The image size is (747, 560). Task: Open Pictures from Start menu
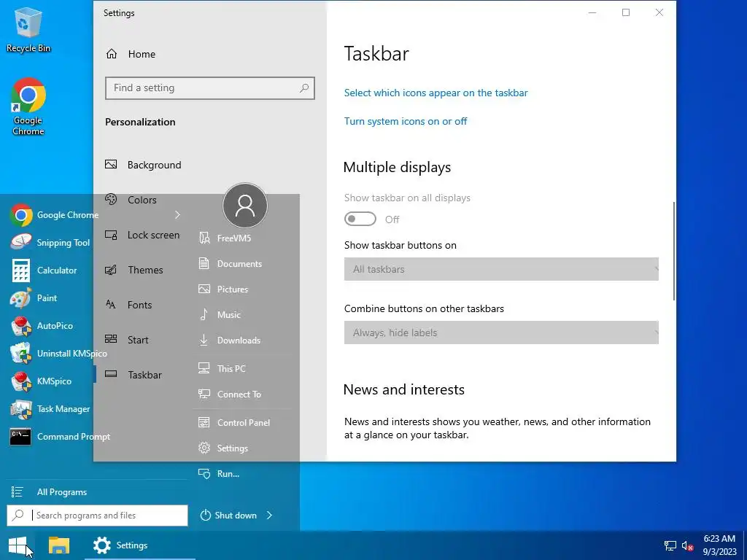pyautogui.click(x=223, y=289)
